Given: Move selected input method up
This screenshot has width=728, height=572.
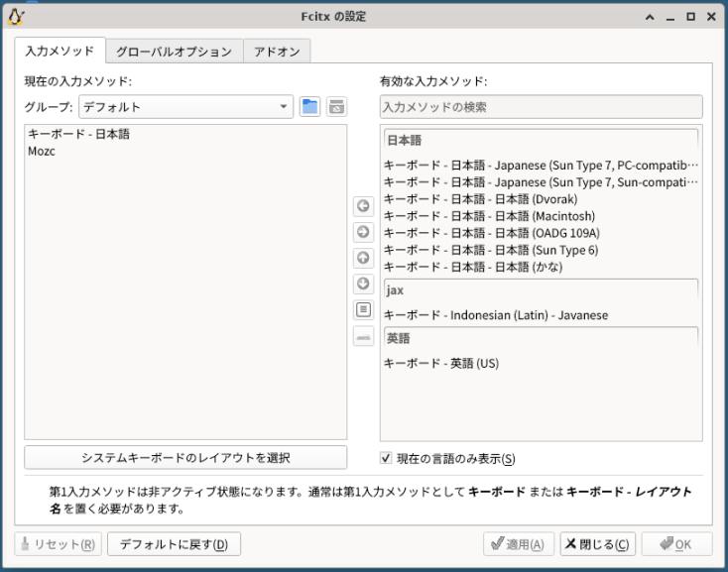Looking at the screenshot, I should [363, 258].
